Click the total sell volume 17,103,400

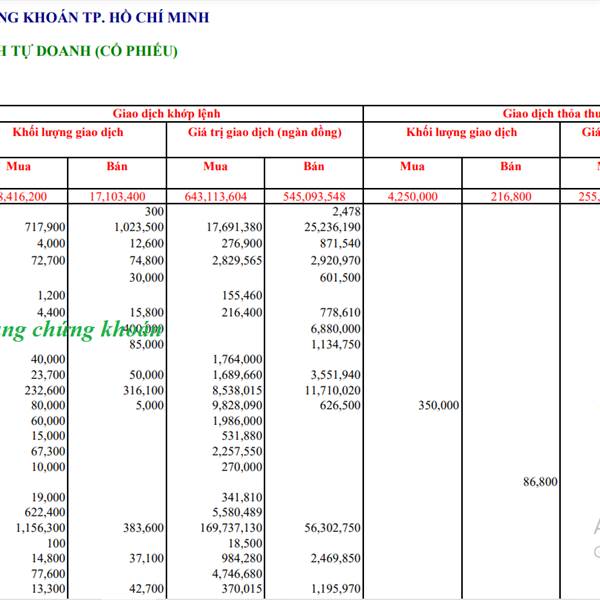(117, 197)
